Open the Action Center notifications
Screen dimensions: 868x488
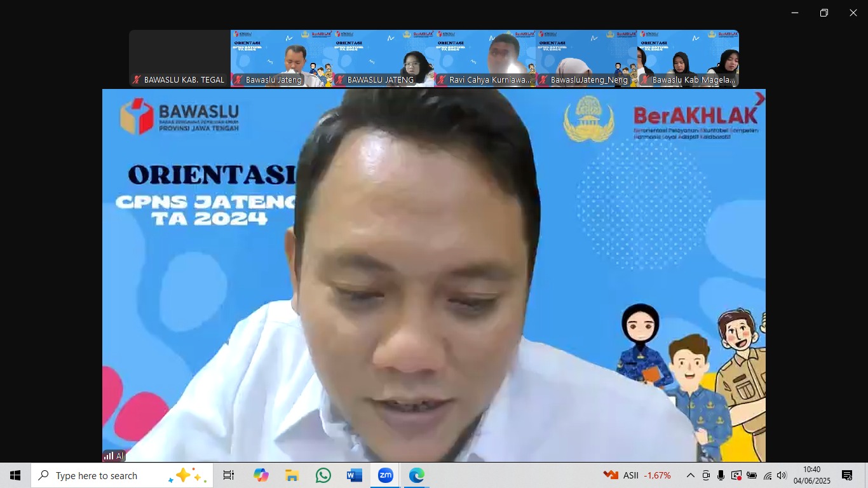(846, 475)
